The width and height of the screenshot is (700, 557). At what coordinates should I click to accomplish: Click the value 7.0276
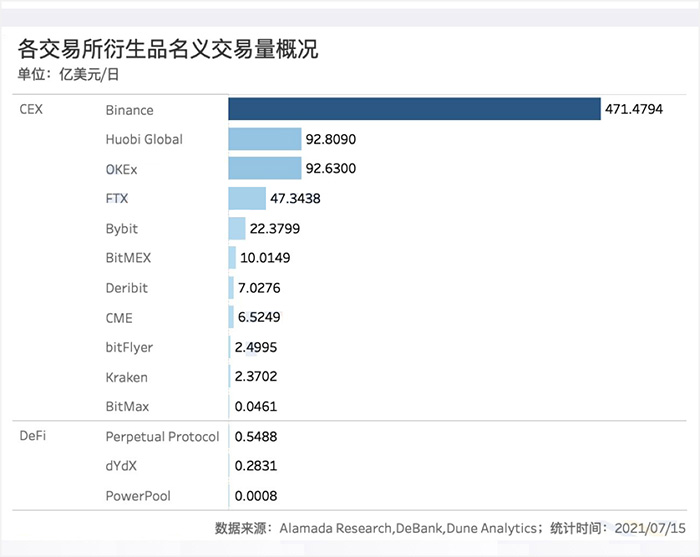[259, 288]
